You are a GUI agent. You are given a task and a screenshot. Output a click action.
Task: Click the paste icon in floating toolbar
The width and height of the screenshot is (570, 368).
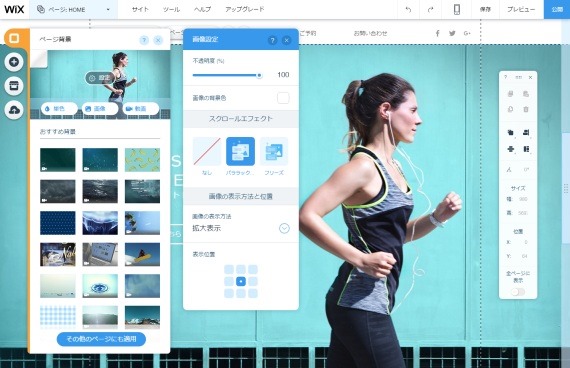[x=526, y=94]
